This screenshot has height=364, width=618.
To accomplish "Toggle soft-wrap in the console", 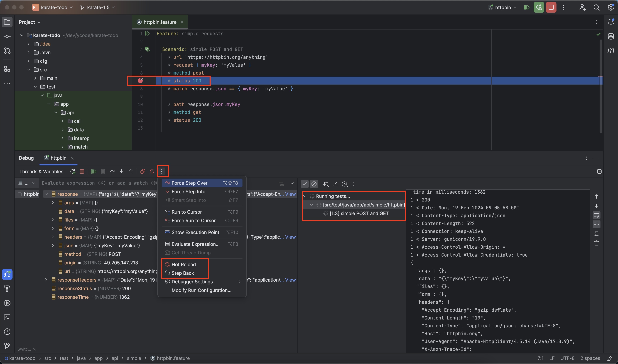I will (597, 215).
